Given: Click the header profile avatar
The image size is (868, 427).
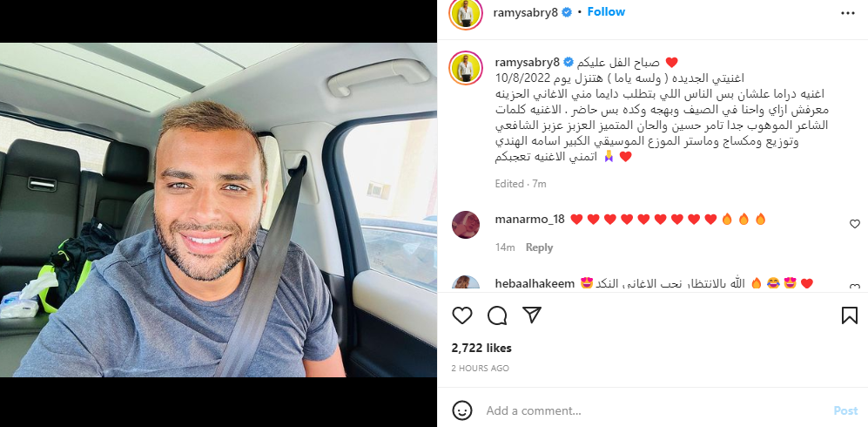Looking at the screenshot, I should (466, 14).
